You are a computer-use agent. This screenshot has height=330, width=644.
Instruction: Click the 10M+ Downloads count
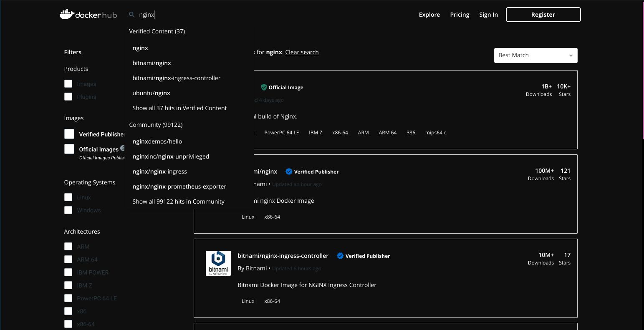541,258
